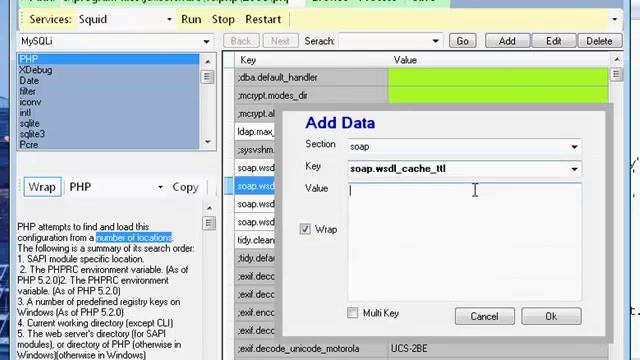The width and height of the screenshot is (640, 360).
Task: Click the Delete button
Action: [599, 41]
